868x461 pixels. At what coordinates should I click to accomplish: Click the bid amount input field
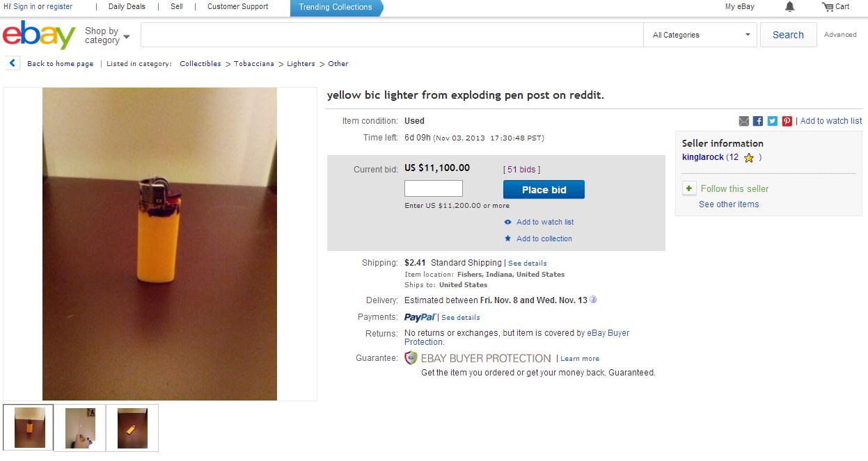[434, 188]
